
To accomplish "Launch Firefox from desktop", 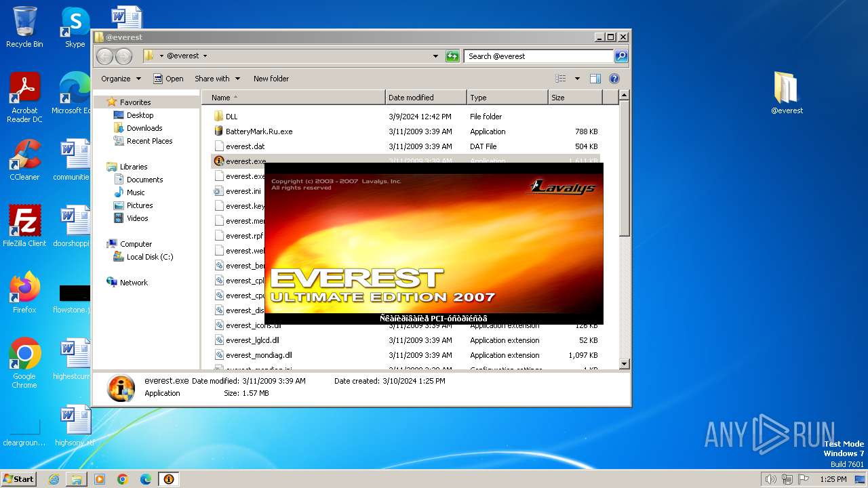I will (x=24, y=293).
